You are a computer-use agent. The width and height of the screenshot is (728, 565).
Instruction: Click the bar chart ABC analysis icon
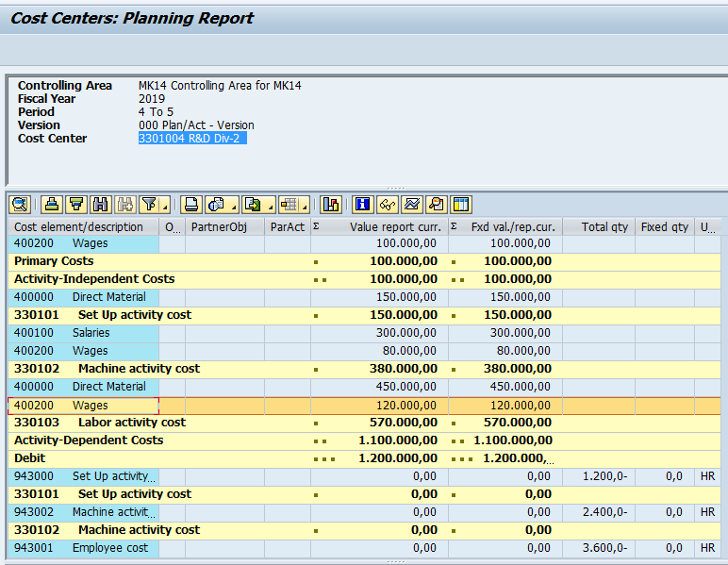pos(331,205)
